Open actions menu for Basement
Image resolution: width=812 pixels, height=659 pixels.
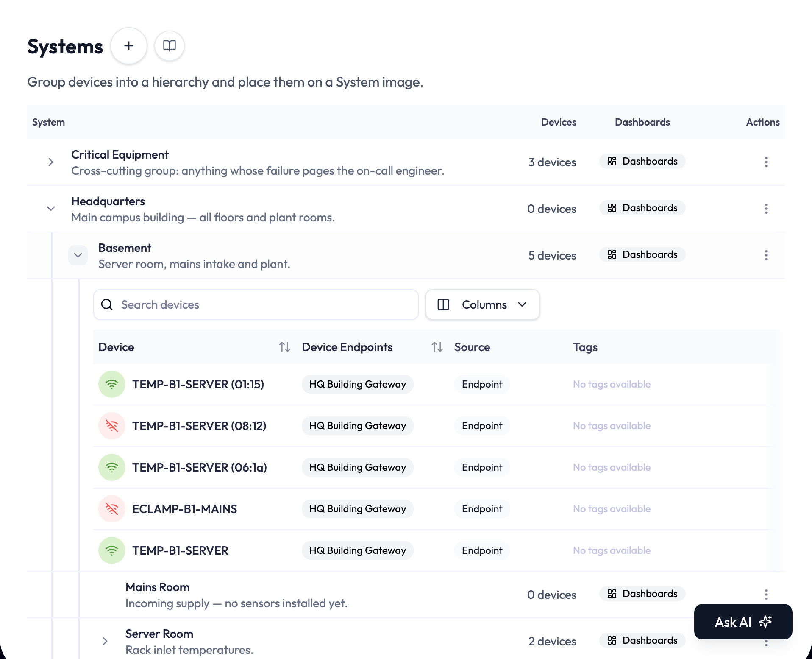766,255
